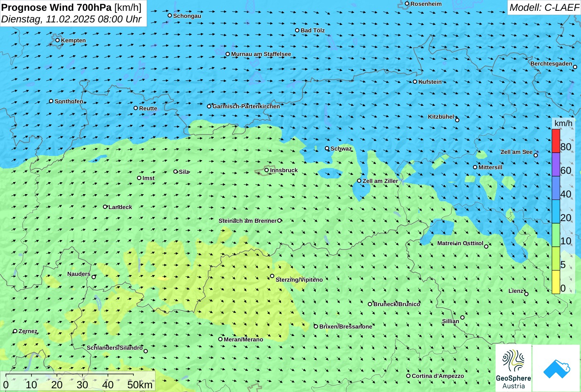581x392 pixels.
Task: Click the 'Cortina d'Ampezzo' label
Action: tap(438, 376)
